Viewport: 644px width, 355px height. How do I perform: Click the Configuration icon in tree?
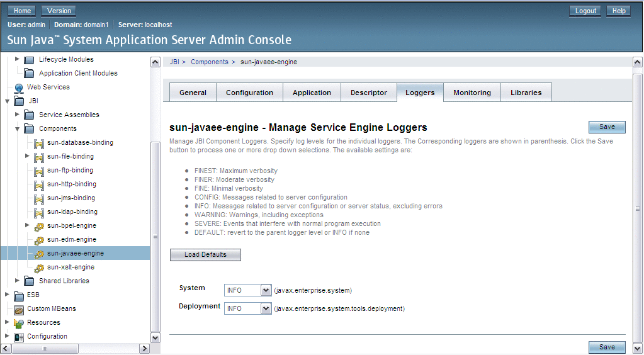click(19, 337)
